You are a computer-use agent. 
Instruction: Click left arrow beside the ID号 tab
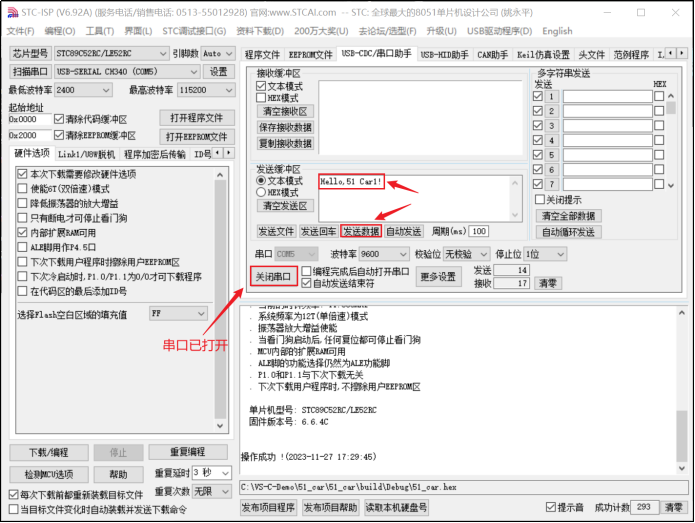pyautogui.click(x=218, y=153)
